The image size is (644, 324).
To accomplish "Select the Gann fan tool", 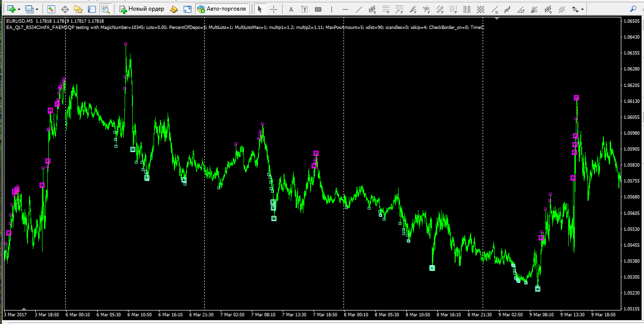I will pos(534,9).
